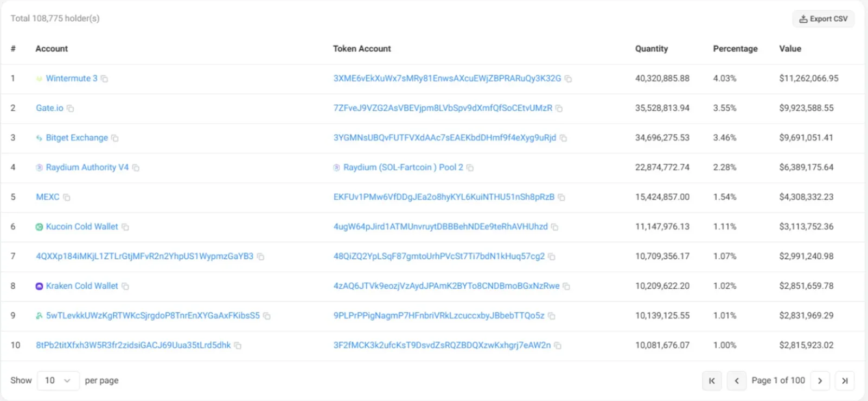Open token account 3XME6vEkXuWx7sMRy81 link
The height and width of the screenshot is (401, 868).
point(447,78)
